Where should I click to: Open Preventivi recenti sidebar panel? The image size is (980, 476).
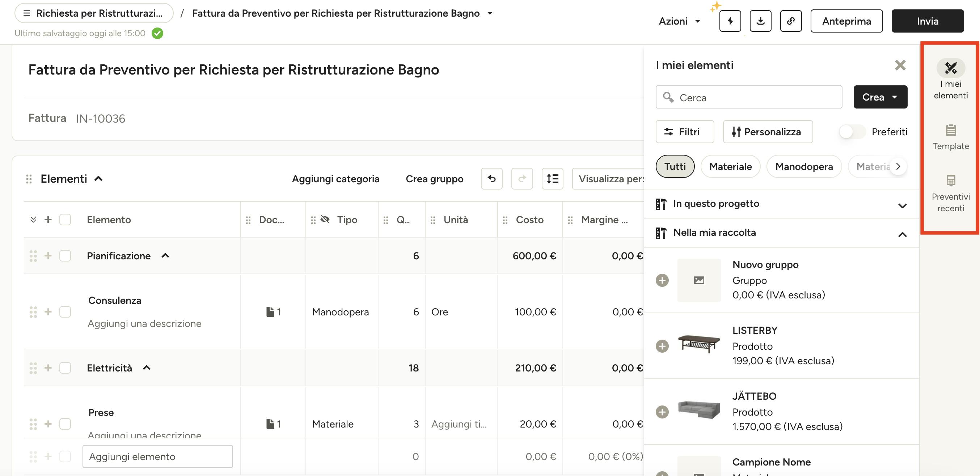[x=950, y=193]
